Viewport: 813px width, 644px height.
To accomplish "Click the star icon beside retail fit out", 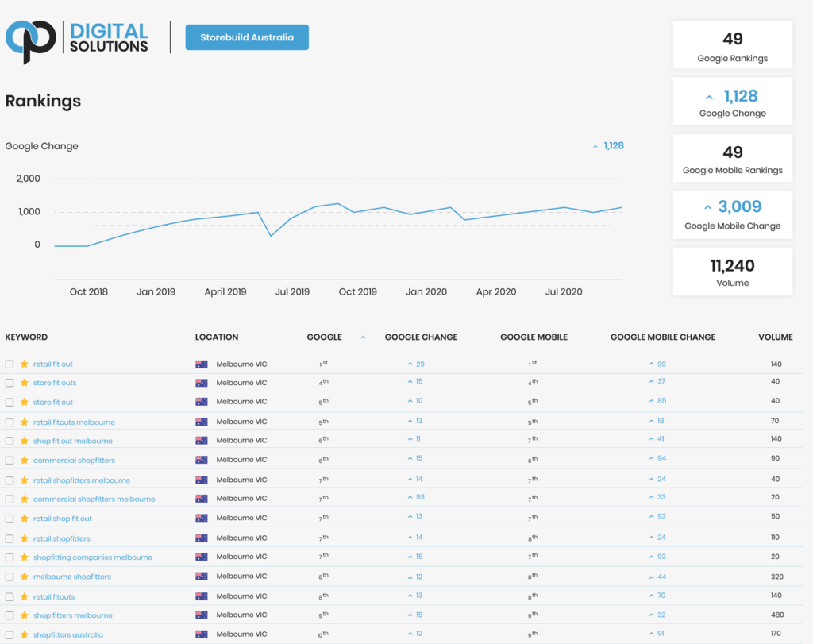I will point(25,364).
